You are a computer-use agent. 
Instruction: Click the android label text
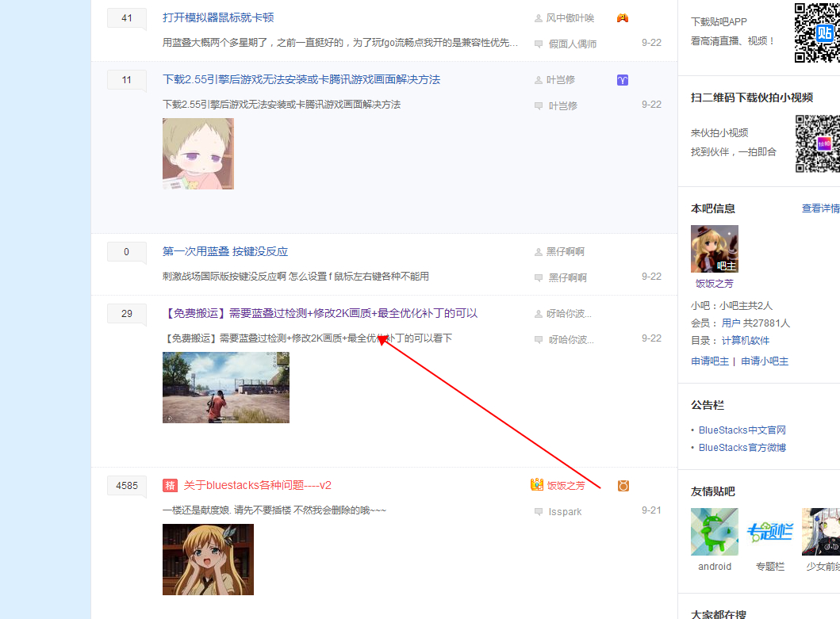[715, 567]
